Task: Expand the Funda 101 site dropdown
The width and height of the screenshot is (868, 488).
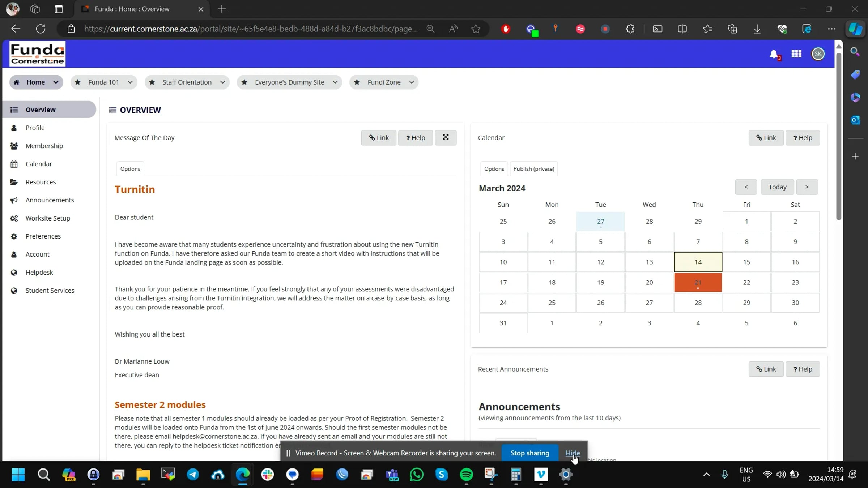Action: click(130, 82)
